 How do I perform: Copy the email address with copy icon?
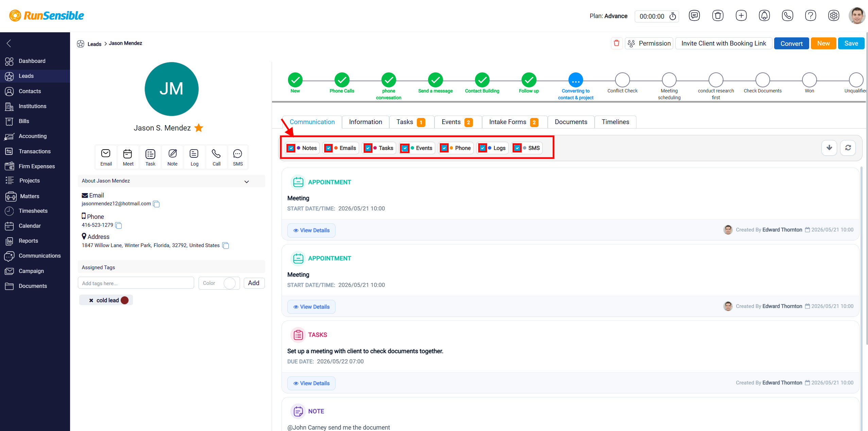coord(156,204)
